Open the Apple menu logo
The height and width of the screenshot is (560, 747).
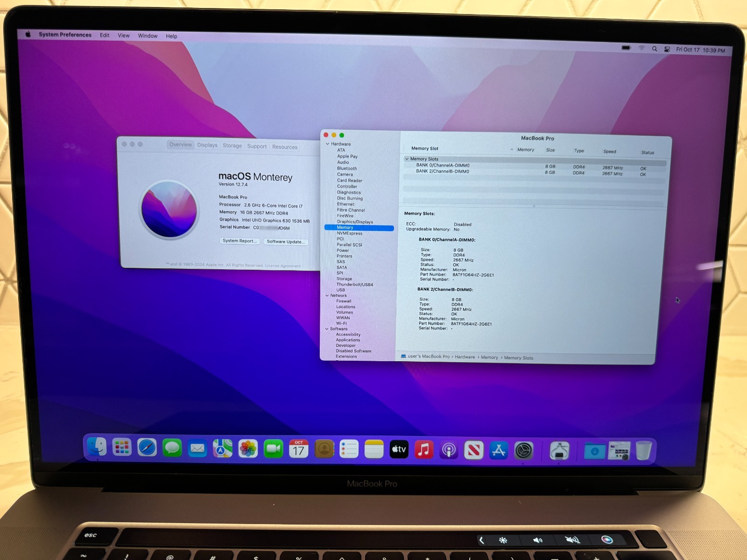28,34
